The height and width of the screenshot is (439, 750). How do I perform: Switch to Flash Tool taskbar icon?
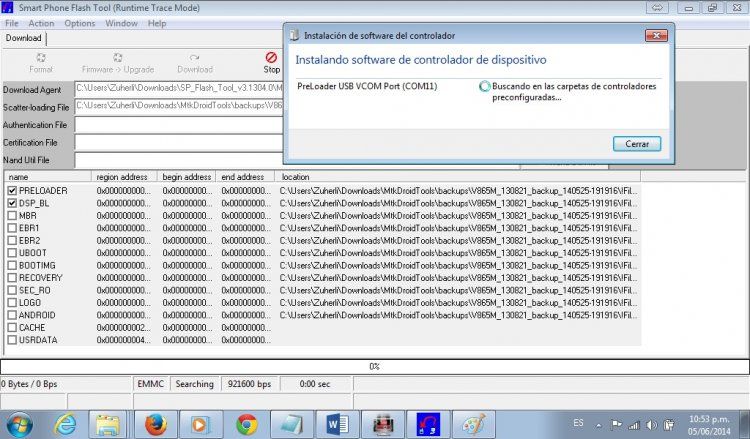(428, 425)
